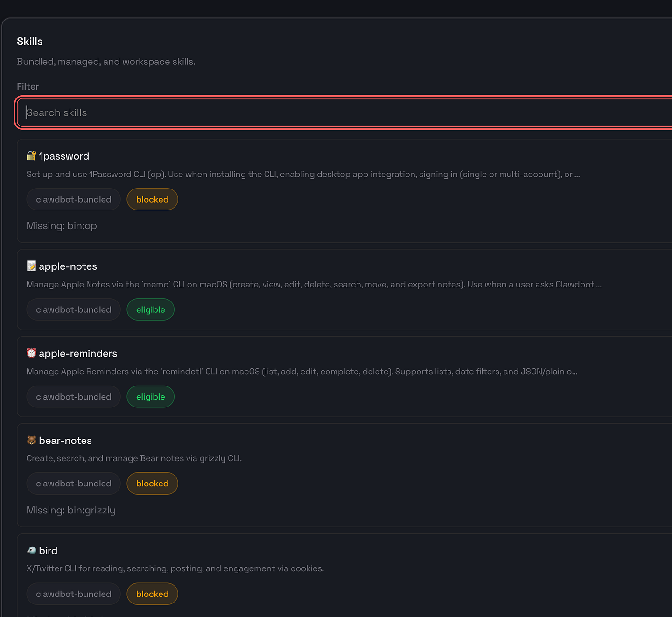Click the bird skill icon
Viewport: 672px width, 617px height.
[x=31, y=550]
